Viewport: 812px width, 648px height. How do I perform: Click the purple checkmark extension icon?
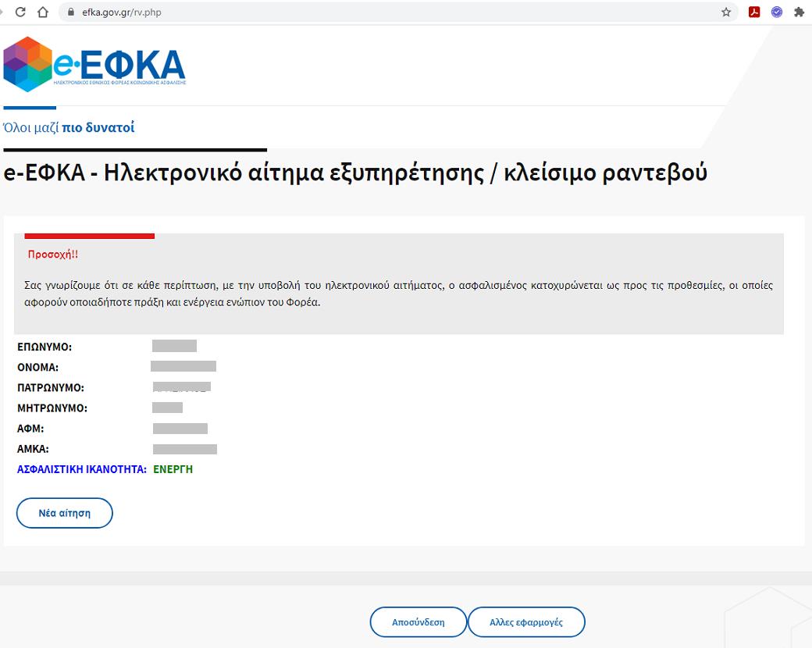(x=777, y=12)
